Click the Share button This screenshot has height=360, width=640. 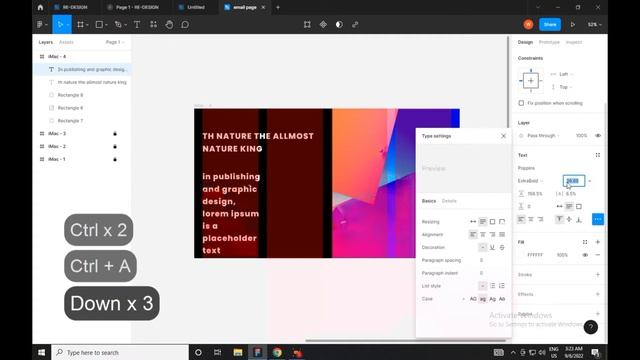(x=550, y=24)
